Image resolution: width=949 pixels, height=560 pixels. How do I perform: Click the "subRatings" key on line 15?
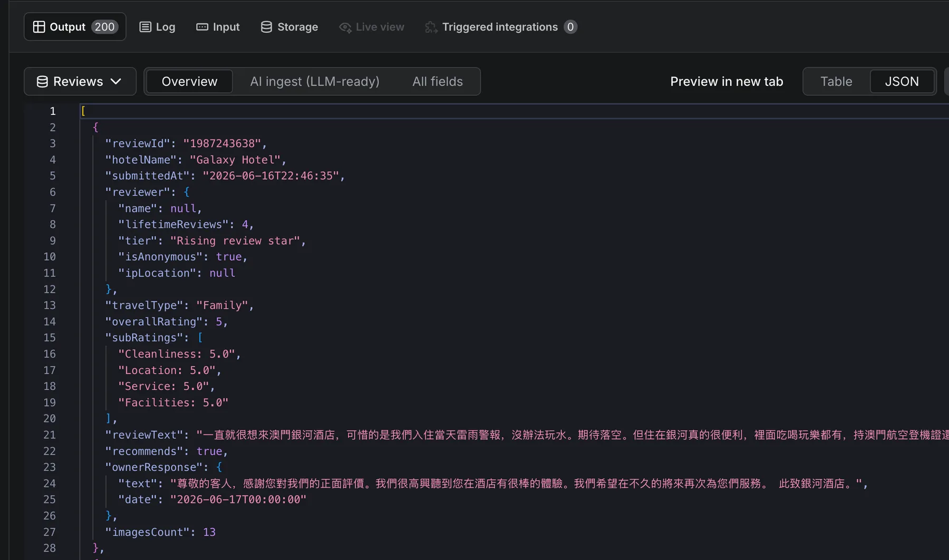point(144,338)
